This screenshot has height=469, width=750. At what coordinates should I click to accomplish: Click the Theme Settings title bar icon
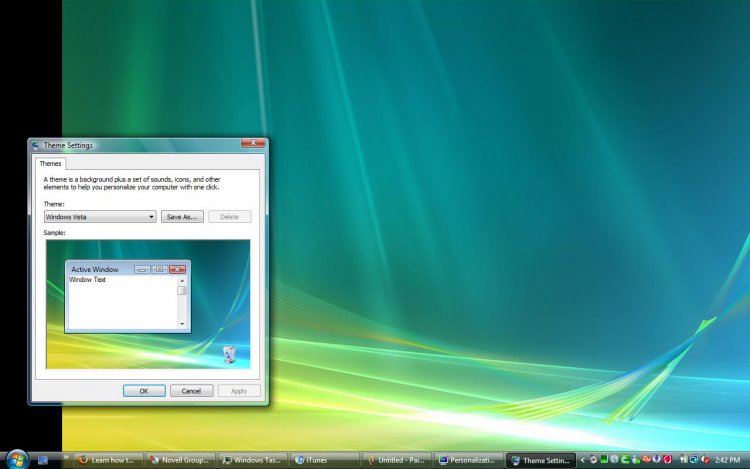click(x=36, y=145)
